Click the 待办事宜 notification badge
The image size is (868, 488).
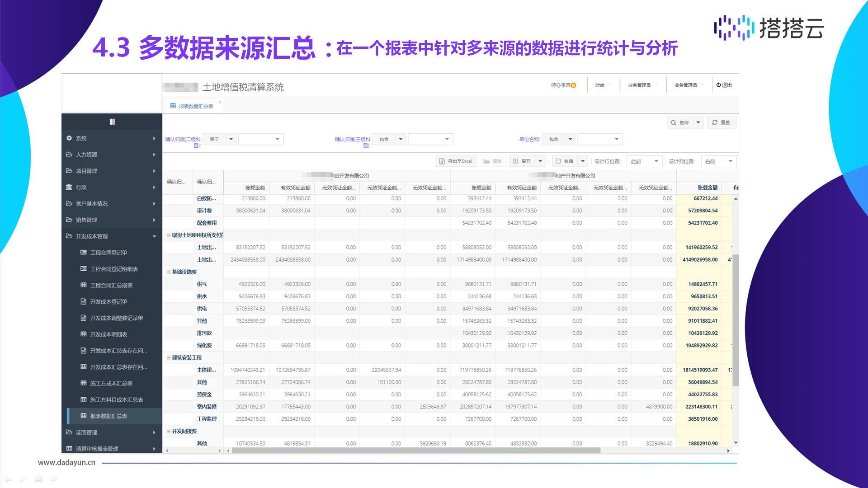click(573, 85)
